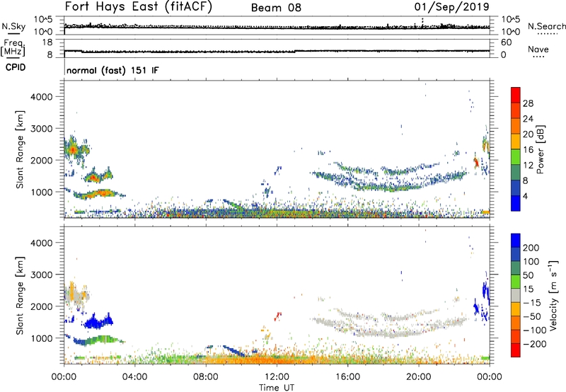Click the '2000' tick on power panel
Viewport: 566px width, 392px height.
coord(41,160)
